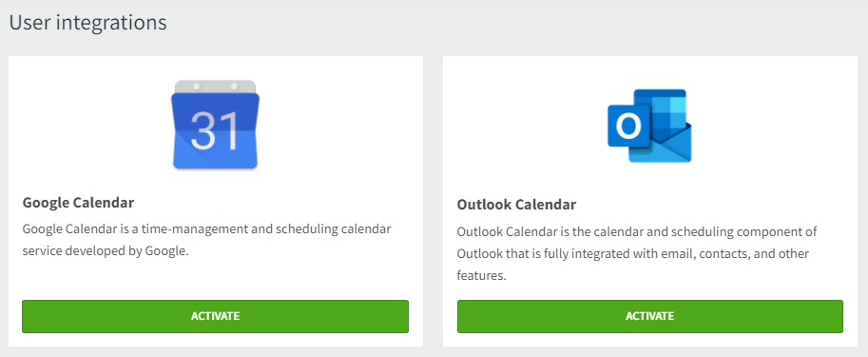Click the Outlook Calendar description paragraph
Image resolution: width=868 pixels, height=357 pixels.
click(637, 253)
